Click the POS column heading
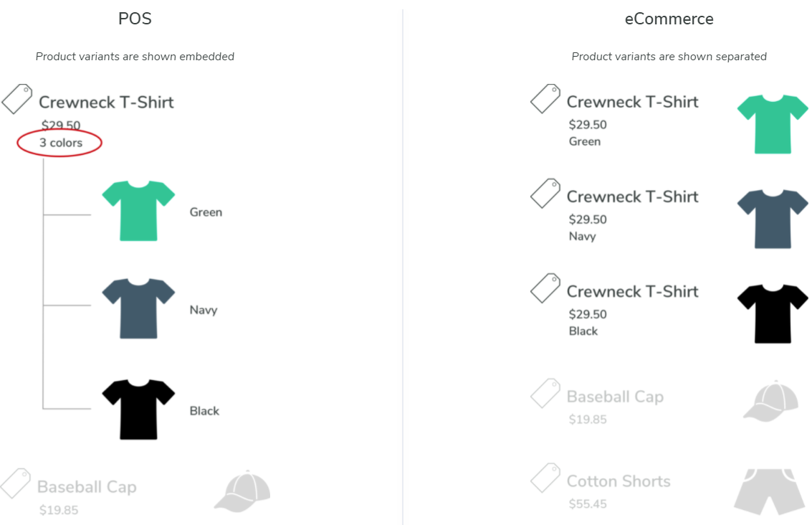 [x=135, y=19]
